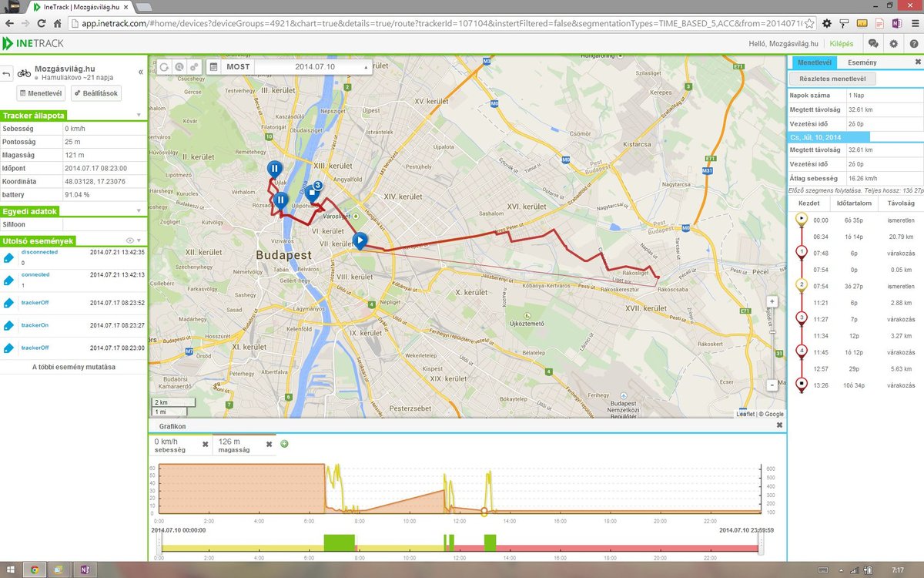Select the Cs, Júl, 10, 2014 day header
This screenshot has height=578, width=924.
(827, 136)
